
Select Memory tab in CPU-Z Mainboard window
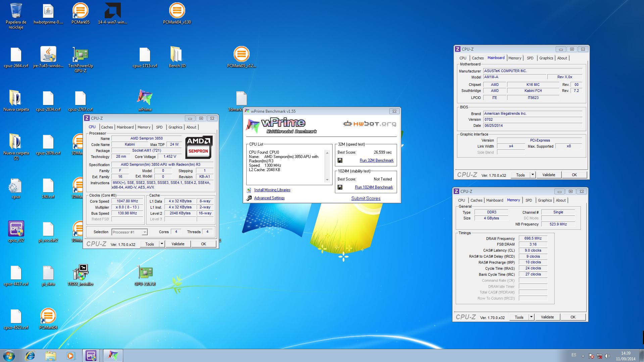pos(515,58)
